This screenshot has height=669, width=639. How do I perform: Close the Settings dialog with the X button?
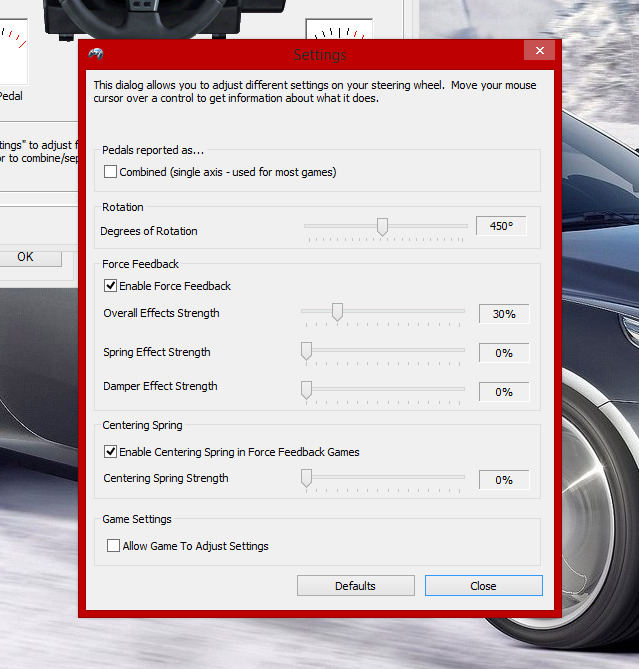point(540,51)
